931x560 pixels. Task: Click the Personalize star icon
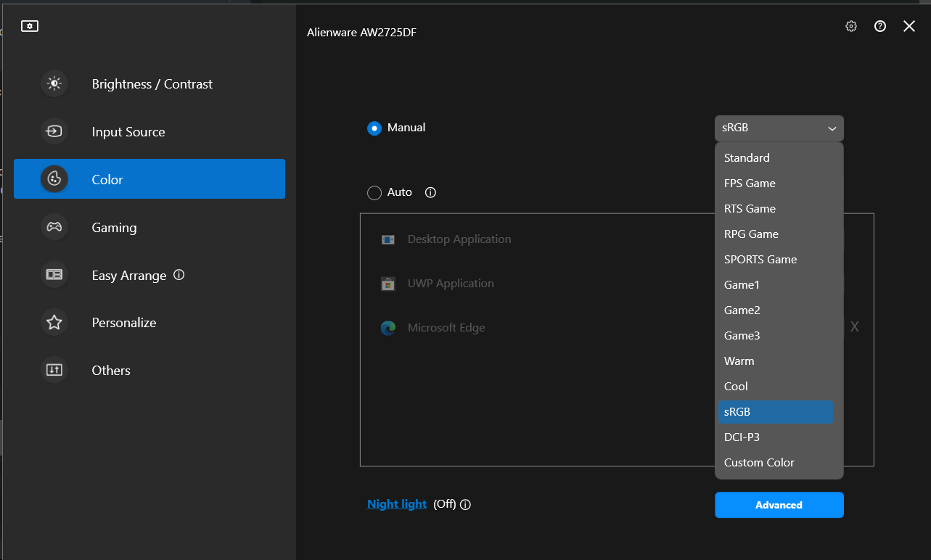point(54,322)
